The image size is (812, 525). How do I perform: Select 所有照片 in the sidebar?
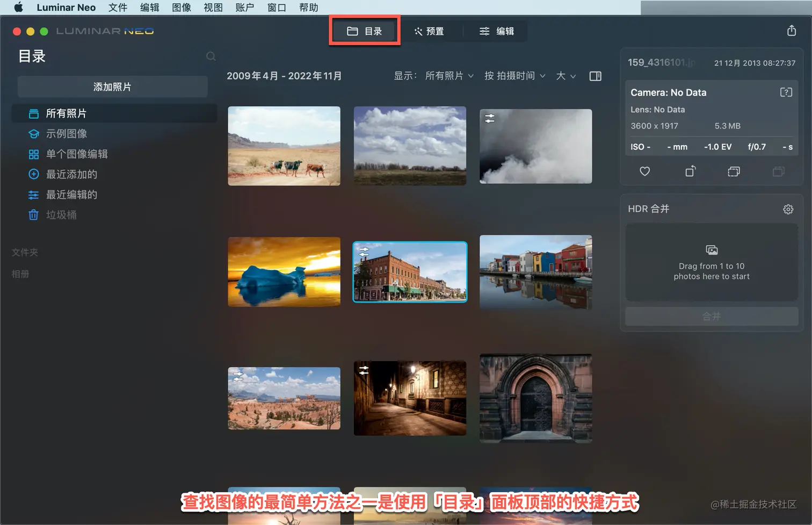click(114, 113)
